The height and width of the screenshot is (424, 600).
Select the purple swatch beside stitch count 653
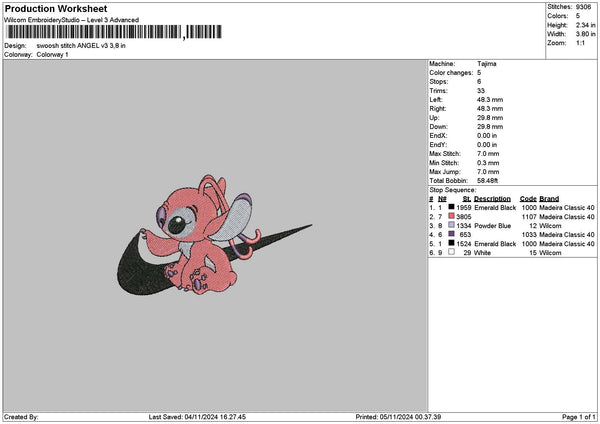pyautogui.click(x=451, y=234)
